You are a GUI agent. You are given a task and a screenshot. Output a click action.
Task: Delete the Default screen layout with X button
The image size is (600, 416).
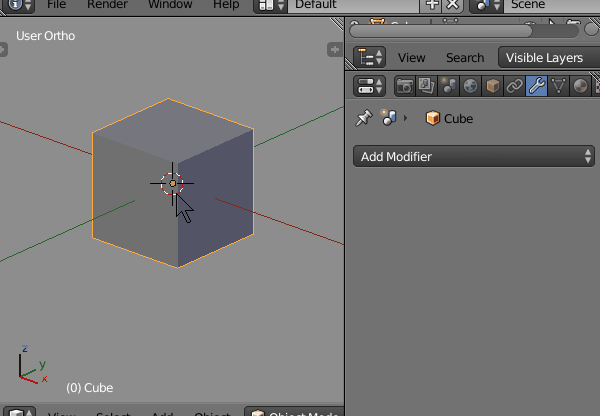coord(453,5)
